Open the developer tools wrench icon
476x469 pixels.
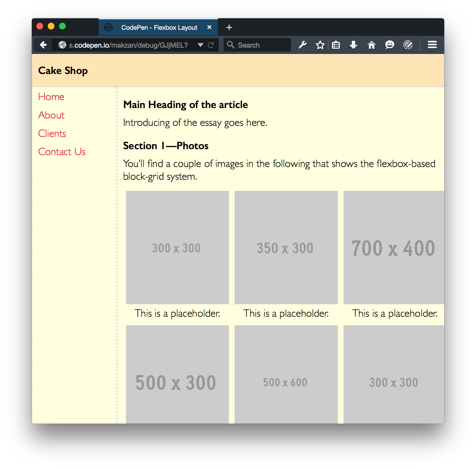(x=302, y=45)
